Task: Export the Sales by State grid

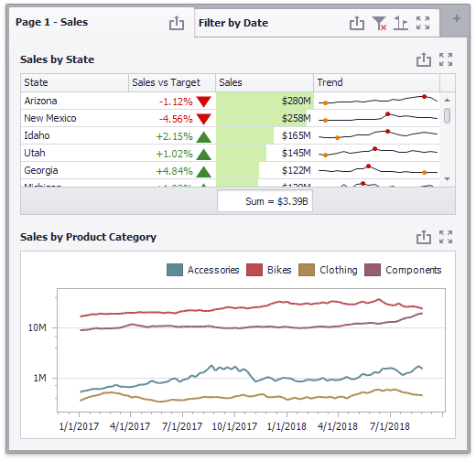Action: (x=424, y=59)
